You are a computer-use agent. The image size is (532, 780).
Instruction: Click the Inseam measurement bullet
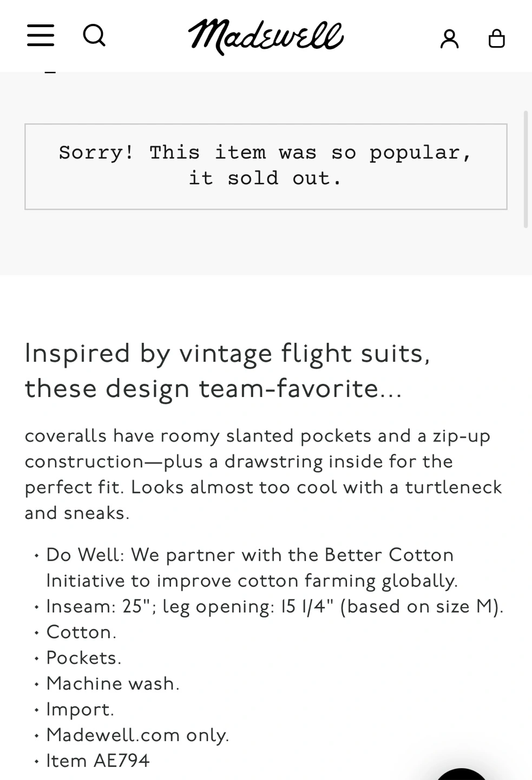tap(274, 606)
